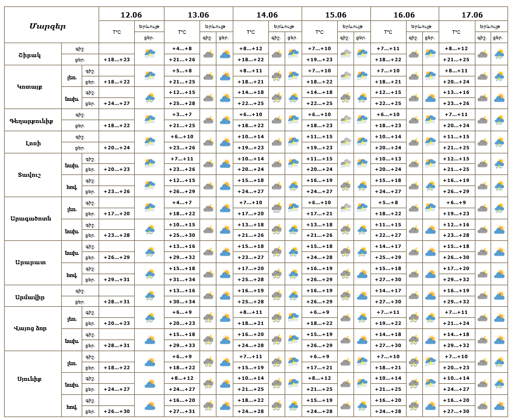Viewport: 511px width, 420px height.
Task: Click Արմավիր weather icon for 12.06
Action: point(149,296)
